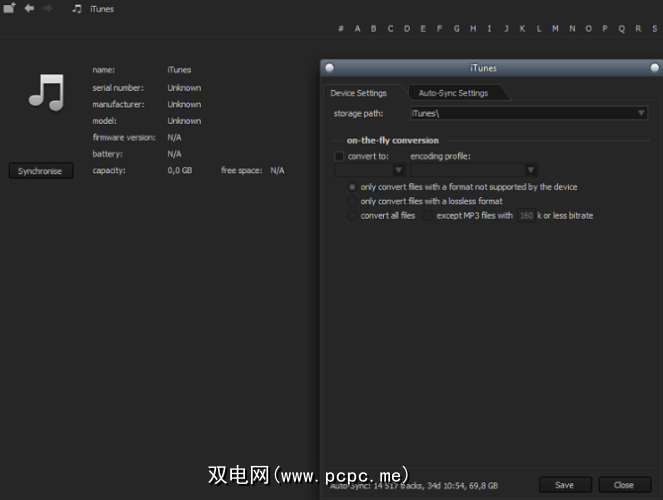Open the Auto-Sync Settings tab

click(453, 93)
